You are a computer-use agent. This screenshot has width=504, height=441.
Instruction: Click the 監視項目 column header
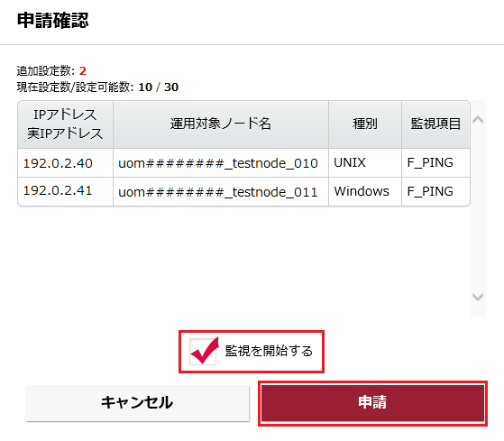click(x=435, y=124)
